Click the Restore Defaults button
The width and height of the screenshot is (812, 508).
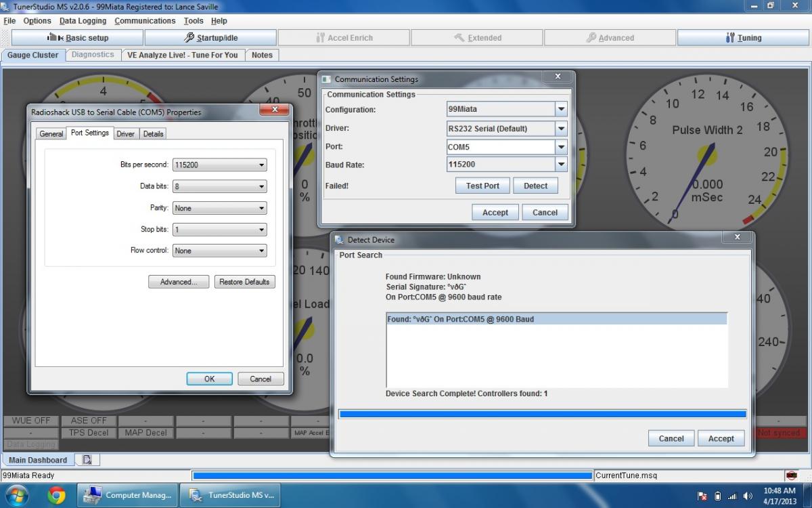pyautogui.click(x=244, y=282)
